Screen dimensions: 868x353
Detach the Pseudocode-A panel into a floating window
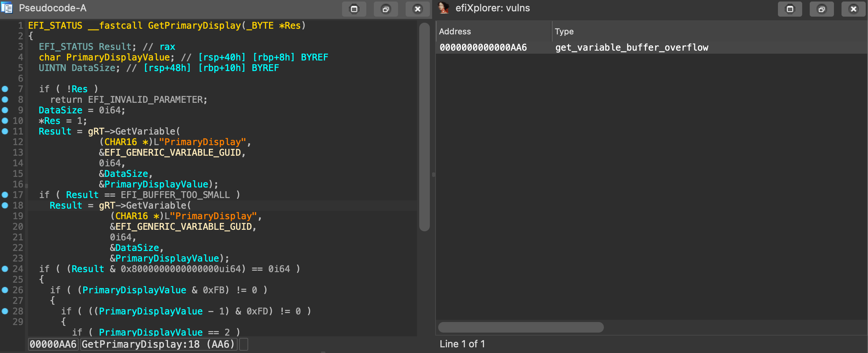386,9
